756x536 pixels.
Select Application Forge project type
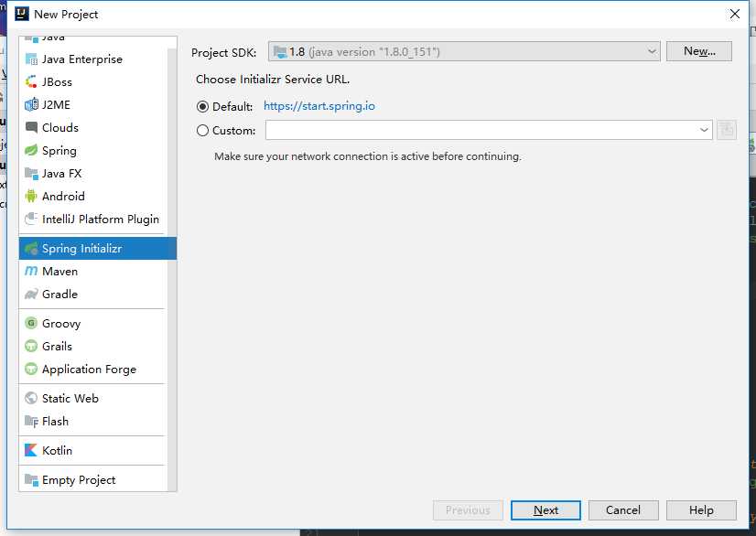click(x=93, y=370)
